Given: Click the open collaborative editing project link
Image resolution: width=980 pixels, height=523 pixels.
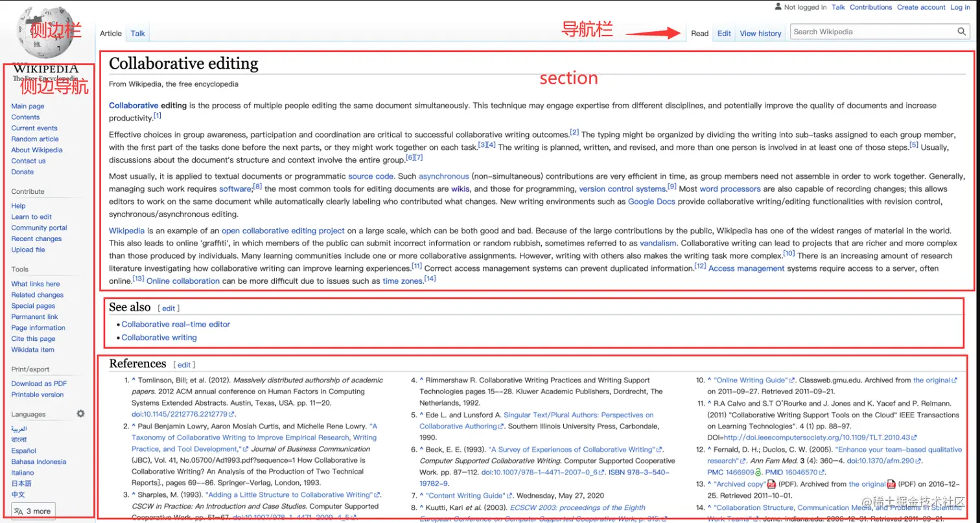Looking at the screenshot, I should point(283,231).
